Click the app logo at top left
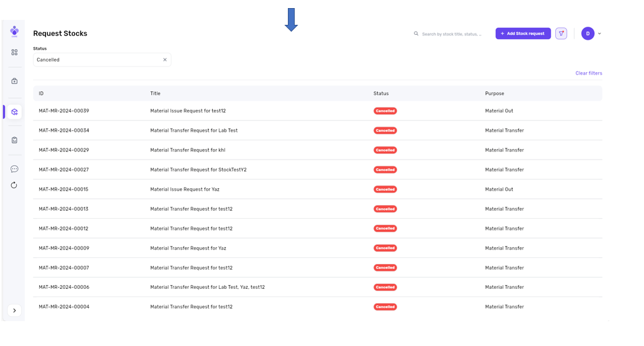 pos(14,31)
